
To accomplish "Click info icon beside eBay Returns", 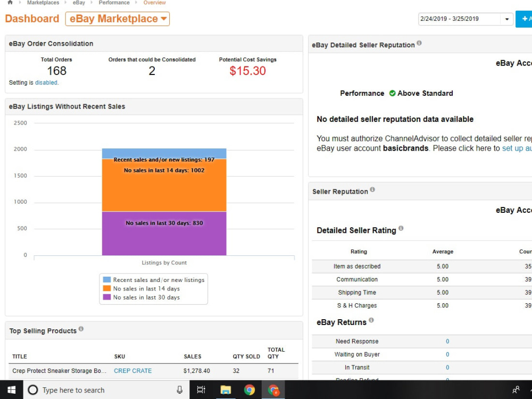I will point(371,320).
